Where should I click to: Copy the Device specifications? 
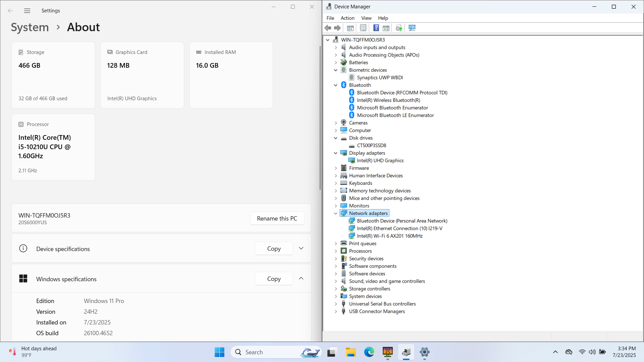pyautogui.click(x=274, y=248)
